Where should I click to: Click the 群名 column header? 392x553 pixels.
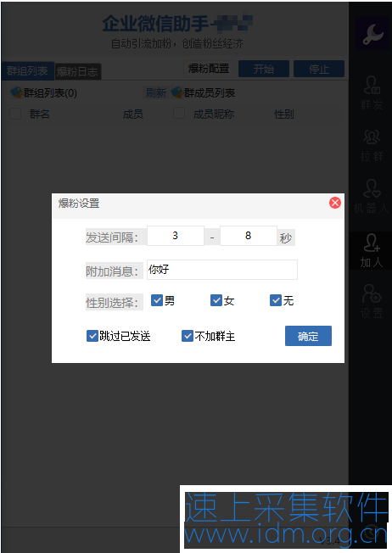tap(40, 114)
